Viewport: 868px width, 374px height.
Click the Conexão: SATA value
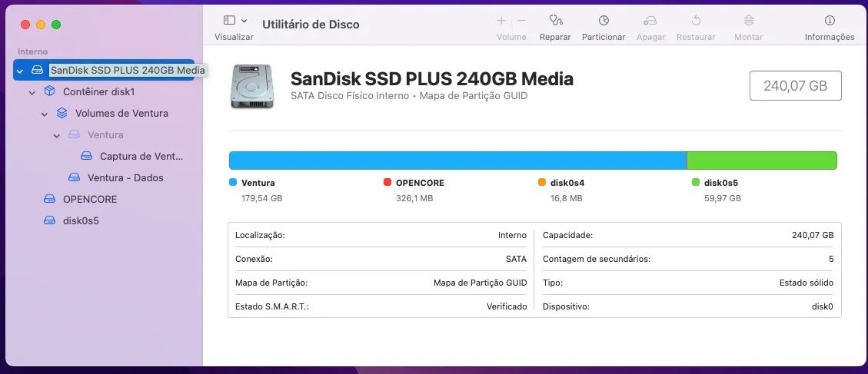[x=516, y=259]
